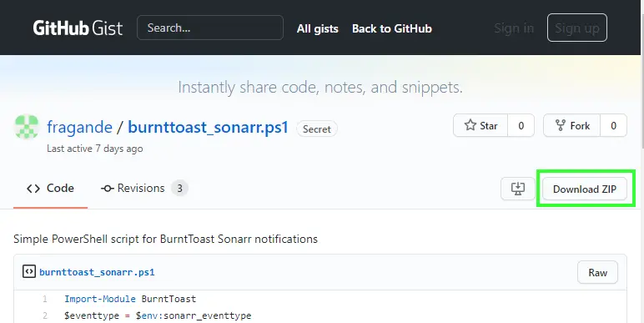Click the save gist to desktop icon
The height and width of the screenshot is (323, 644).
517,189
